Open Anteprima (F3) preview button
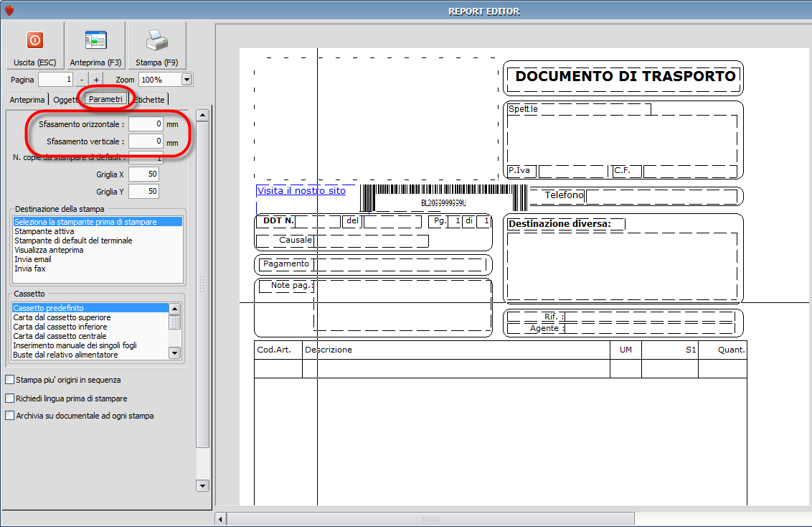 click(x=96, y=45)
